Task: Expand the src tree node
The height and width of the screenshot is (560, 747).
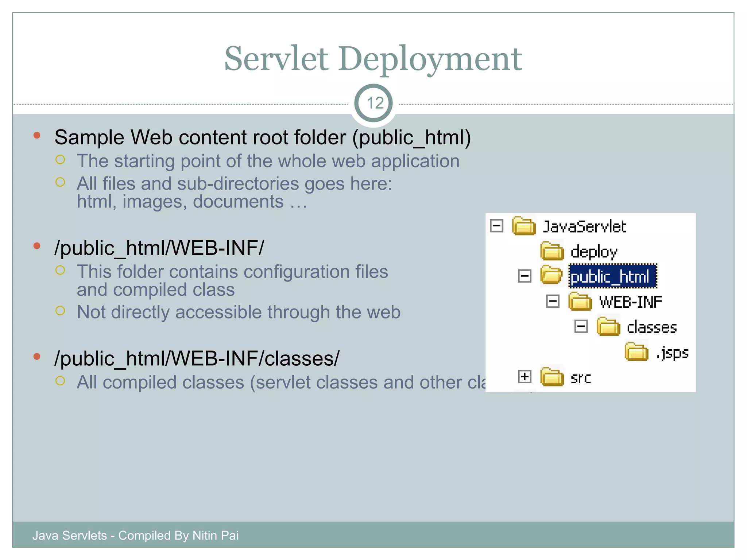Action: pyautogui.click(x=525, y=376)
